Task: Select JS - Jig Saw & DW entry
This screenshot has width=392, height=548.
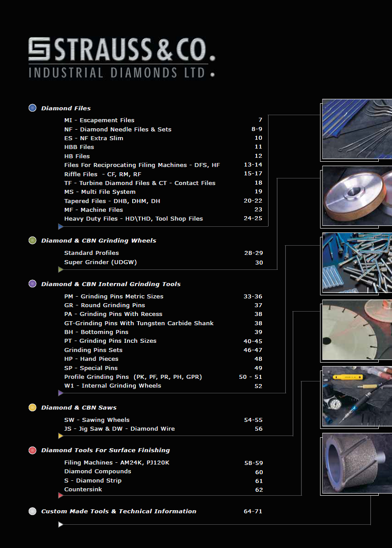Action: click(120, 428)
